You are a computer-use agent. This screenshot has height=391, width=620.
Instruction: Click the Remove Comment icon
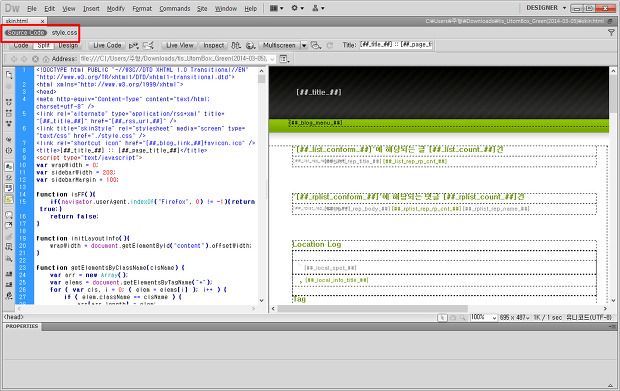click(x=9, y=225)
